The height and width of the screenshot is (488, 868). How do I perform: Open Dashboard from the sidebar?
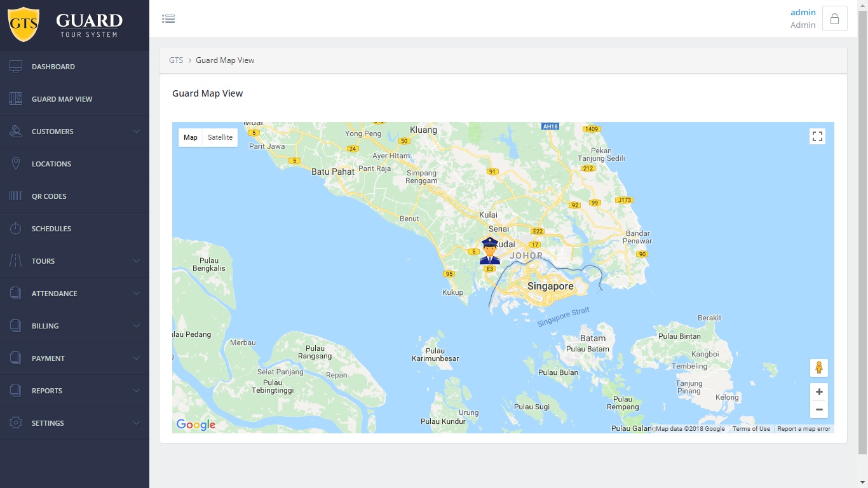[x=53, y=67]
